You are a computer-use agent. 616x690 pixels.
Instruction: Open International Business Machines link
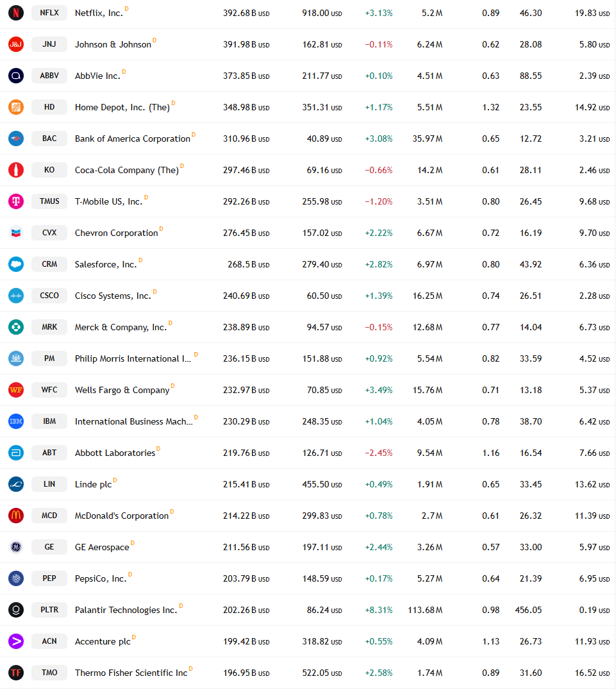(x=134, y=421)
